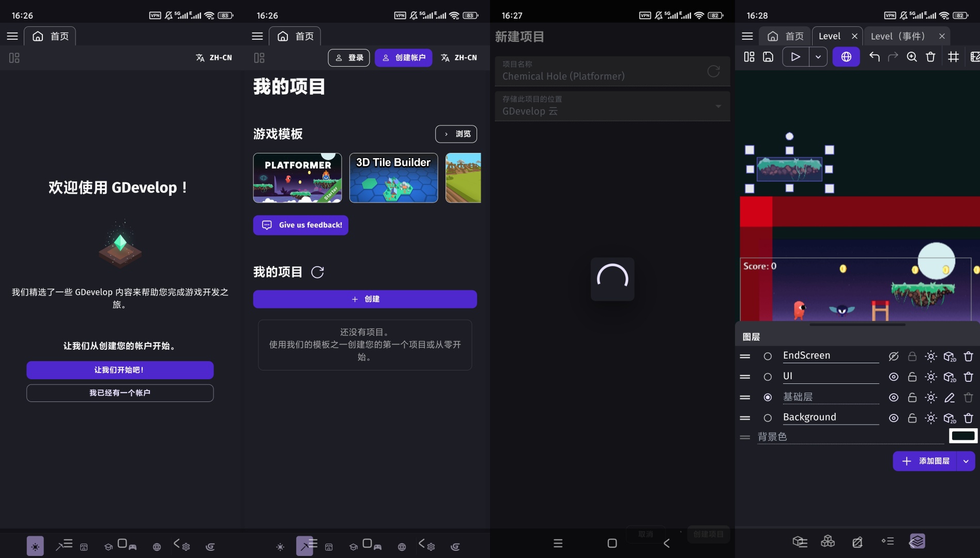Click the Undo arrow icon
Image resolution: width=980 pixels, height=558 pixels.
tap(874, 57)
